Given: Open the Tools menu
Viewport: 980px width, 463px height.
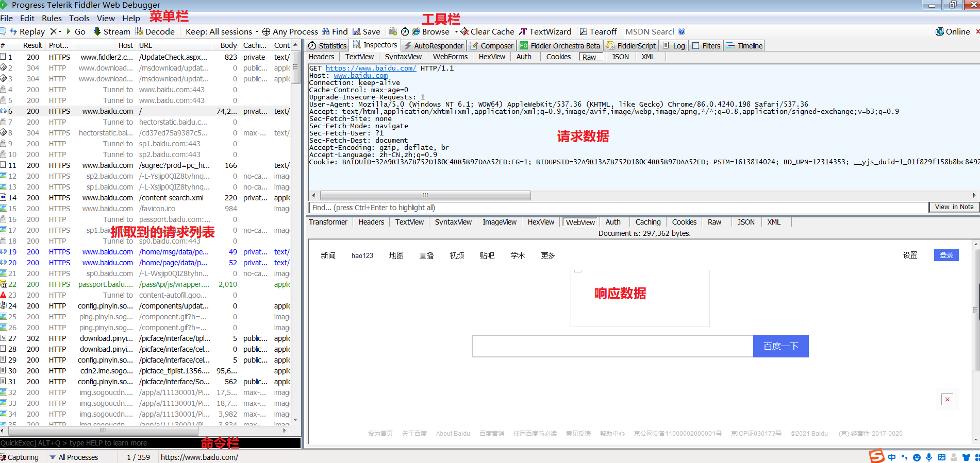Looking at the screenshot, I should tap(79, 18).
